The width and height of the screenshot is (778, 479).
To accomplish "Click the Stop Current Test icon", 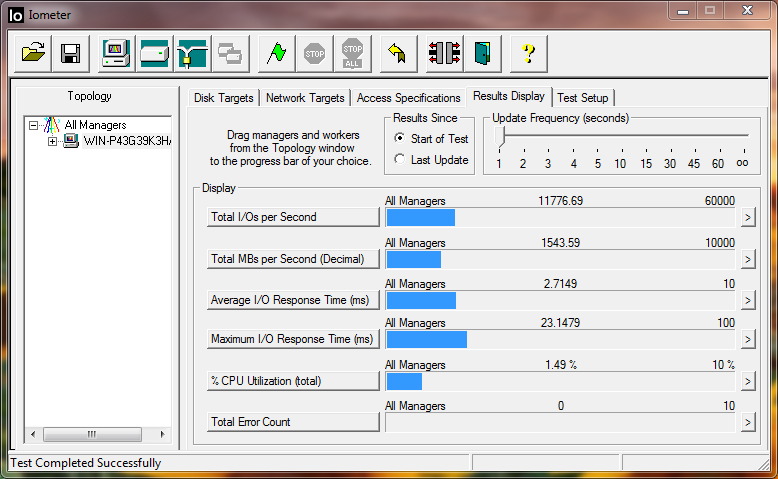I will tap(314, 54).
